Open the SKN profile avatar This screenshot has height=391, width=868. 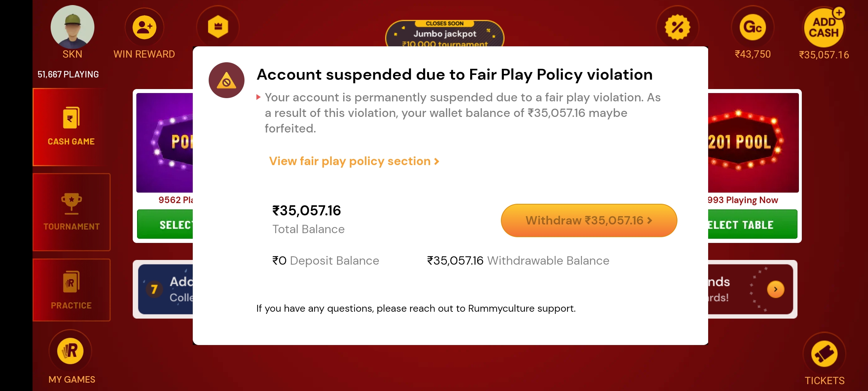coord(72,27)
